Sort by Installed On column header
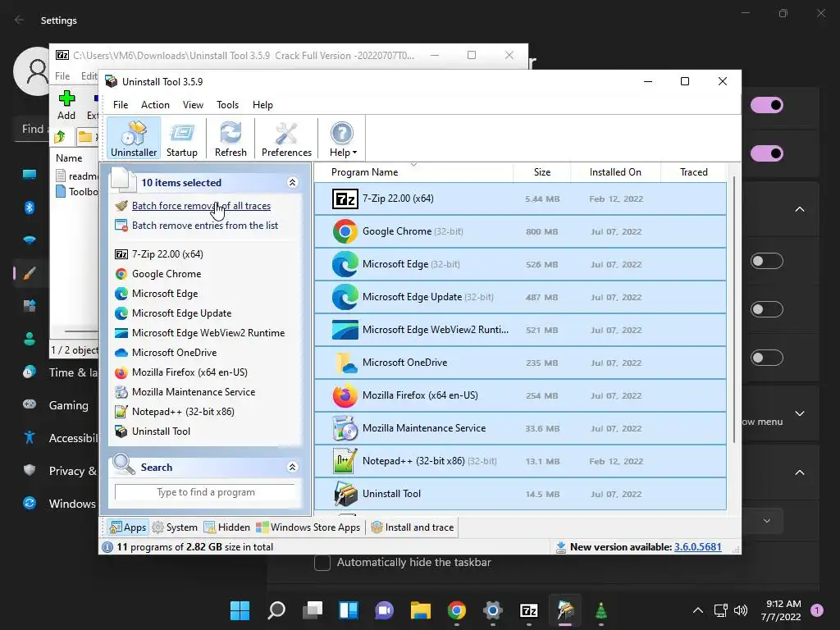 (x=615, y=172)
